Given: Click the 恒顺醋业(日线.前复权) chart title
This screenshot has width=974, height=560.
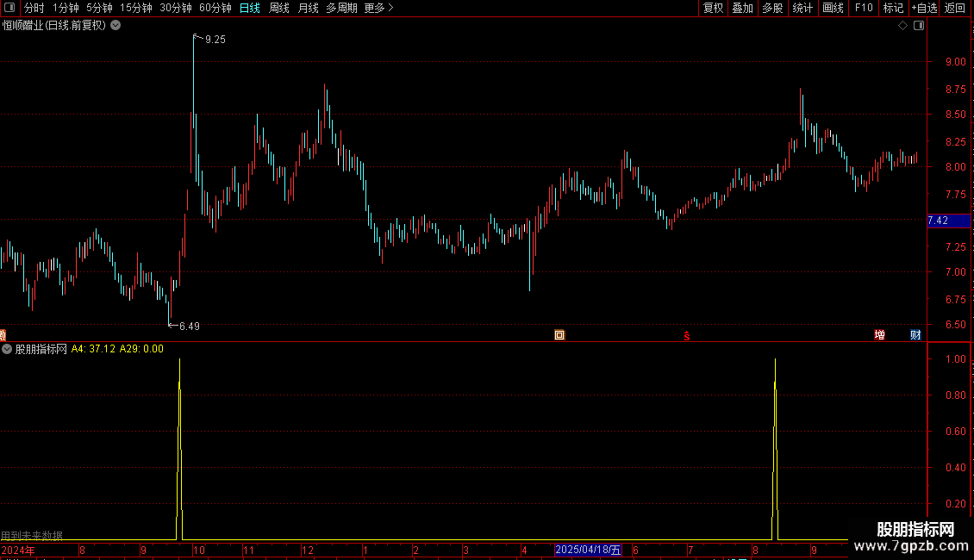Looking at the screenshot, I should point(54,26).
